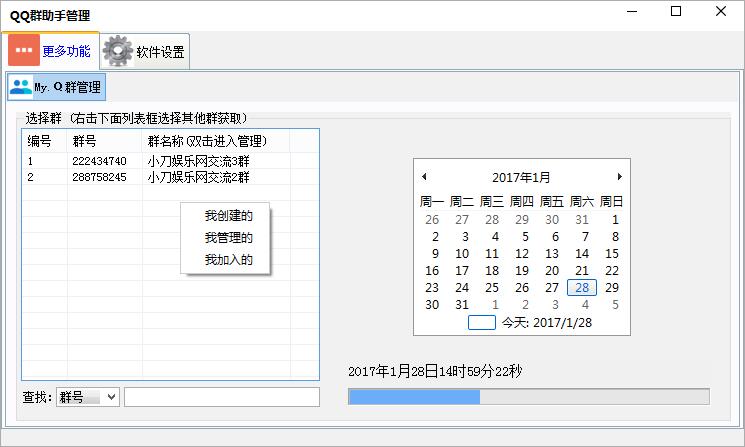Click the blue progress bar
This screenshot has height=447, width=745.
(x=528, y=397)
